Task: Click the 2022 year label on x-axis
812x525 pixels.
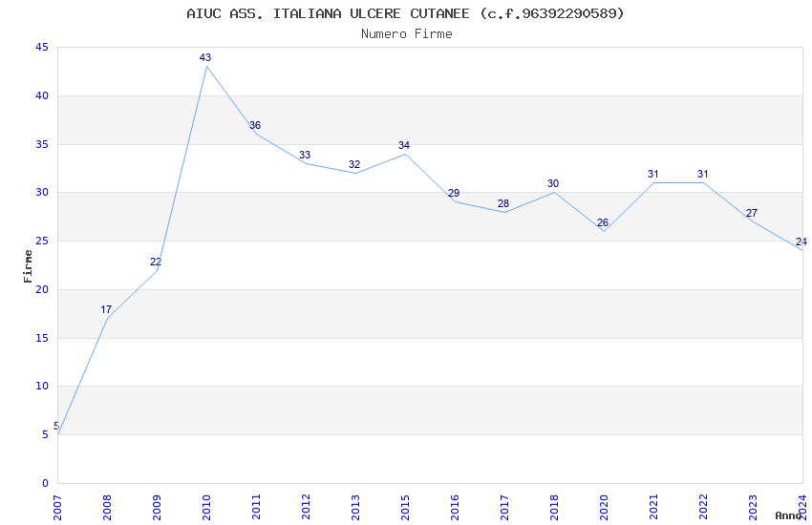Action: point(704,508)
